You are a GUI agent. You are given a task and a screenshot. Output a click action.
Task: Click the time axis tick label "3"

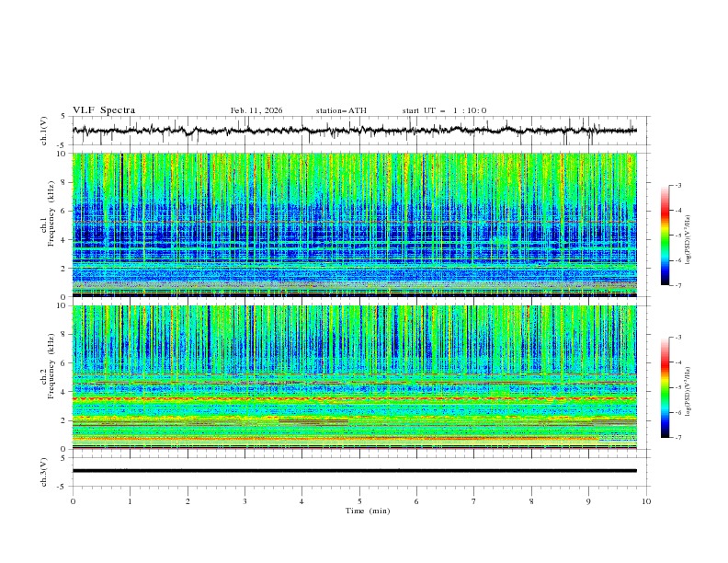click(x=245, y=501)
